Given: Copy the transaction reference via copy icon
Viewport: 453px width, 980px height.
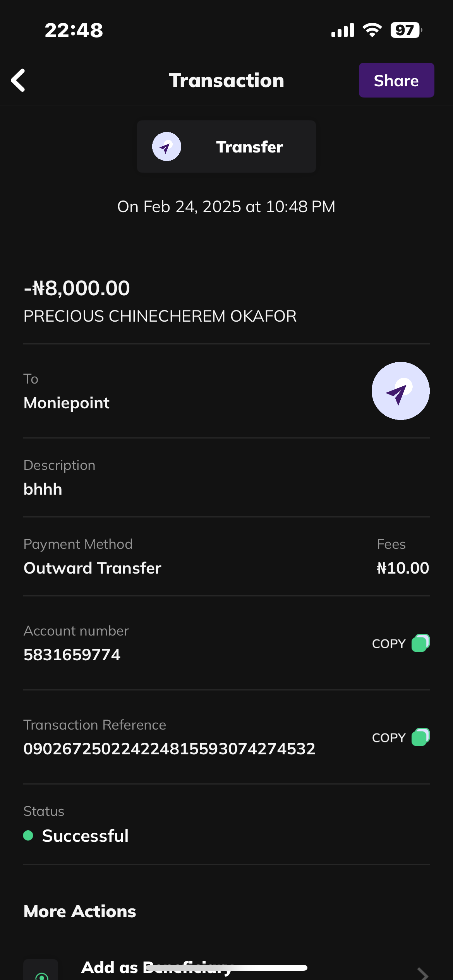Looking at the screenshot, I should 420,737.
